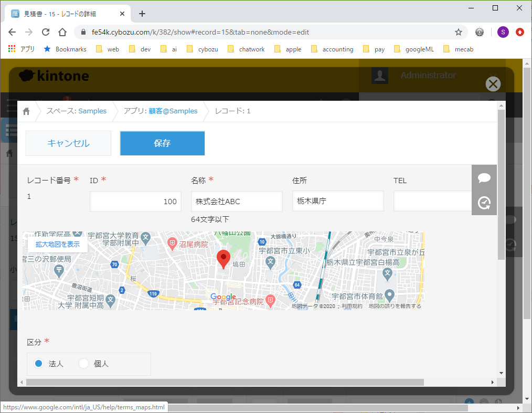Click 宇都宮市体育館 location marker
Image resolution: width=532 pixels, height=413 pixels.
[x=389, y=295]
